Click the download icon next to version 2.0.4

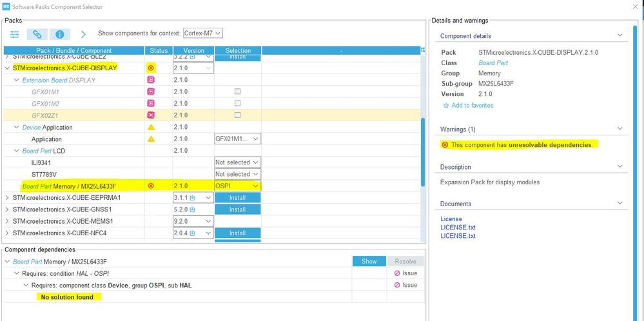pyautogui.click(x=192, y=233)
